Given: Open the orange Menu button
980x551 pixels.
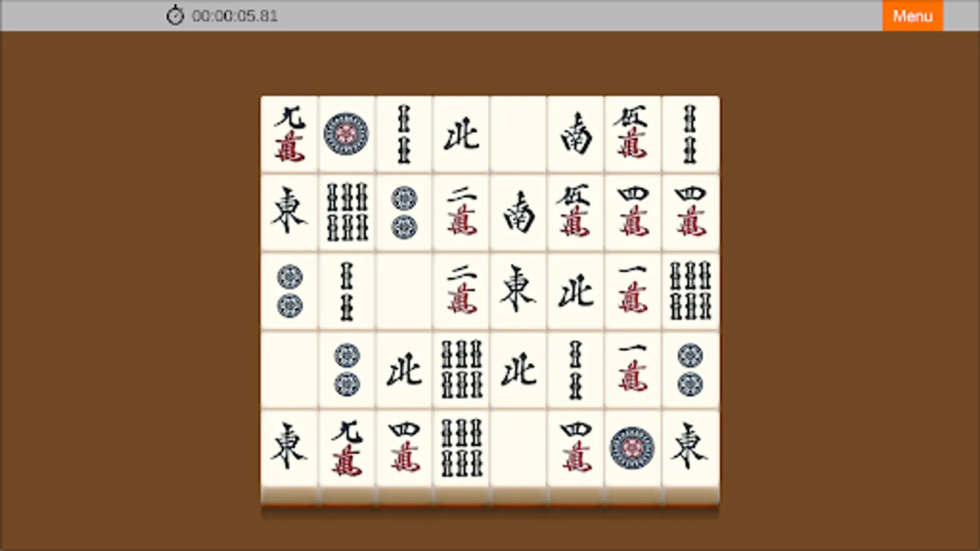Looking at the screenshot, I should point(913,15).
